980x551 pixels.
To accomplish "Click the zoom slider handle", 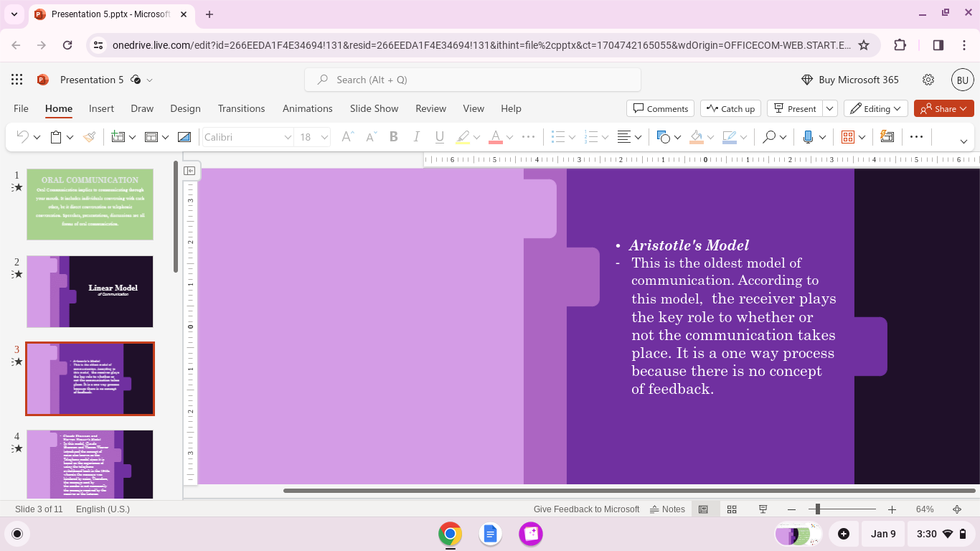I will (817, 509).
